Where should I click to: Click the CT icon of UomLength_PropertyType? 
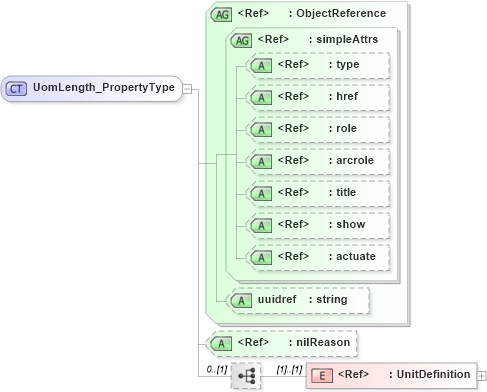click(x=16, y=89)
